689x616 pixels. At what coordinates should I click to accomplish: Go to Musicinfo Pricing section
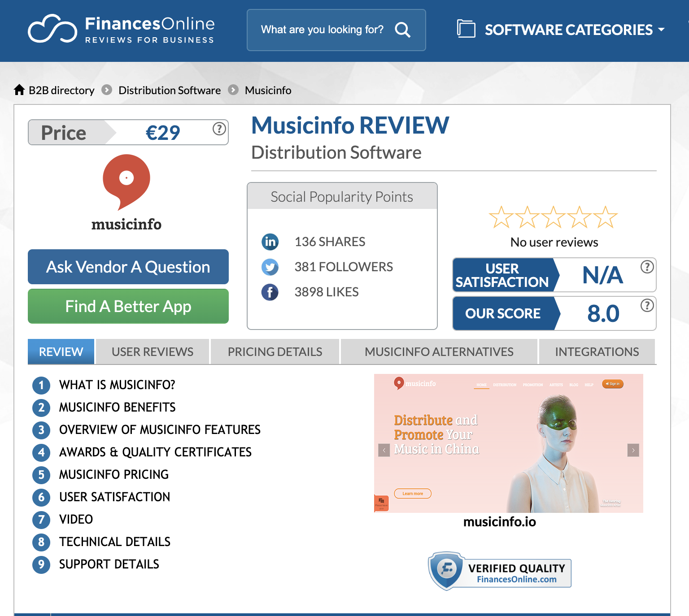tap(114, 474)
